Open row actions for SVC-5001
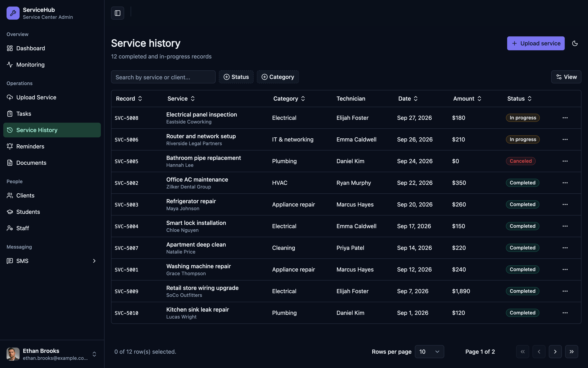Screen dimensions: 588x368 coord(565,269)
